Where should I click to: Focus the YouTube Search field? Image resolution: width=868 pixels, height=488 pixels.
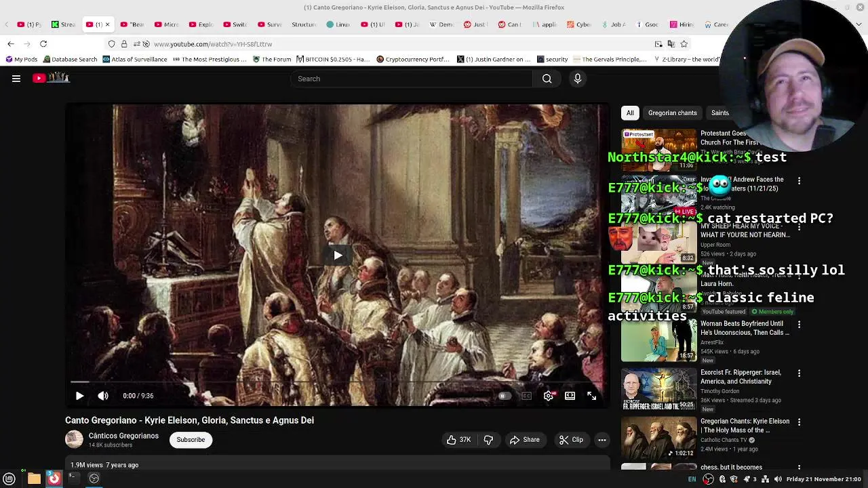[x=412, y=79]
